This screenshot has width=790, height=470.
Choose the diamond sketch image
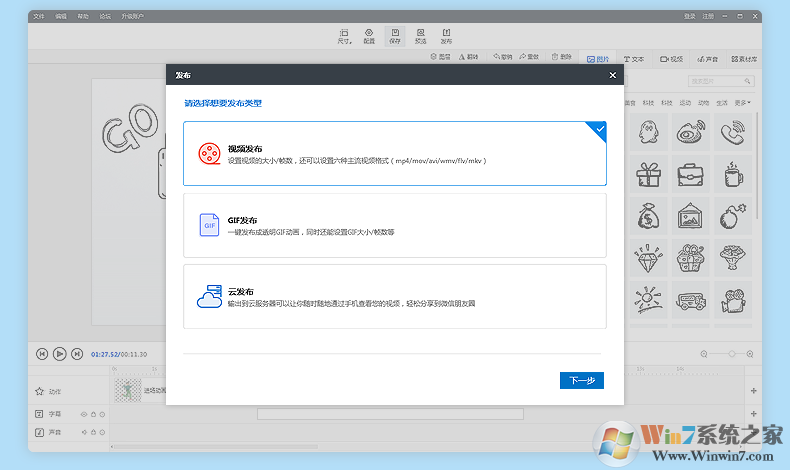pyautogui.click(x=648, y=258)
